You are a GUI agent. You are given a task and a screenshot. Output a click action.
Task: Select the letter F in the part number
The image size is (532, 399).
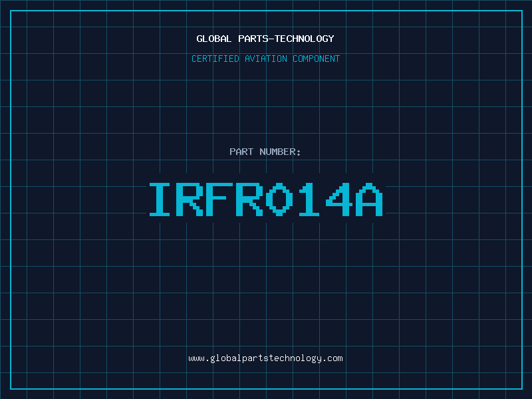tap(220, 199)
